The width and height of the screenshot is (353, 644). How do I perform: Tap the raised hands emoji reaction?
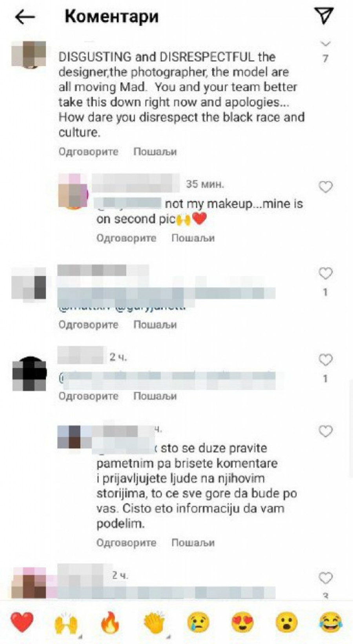point(66,623)
